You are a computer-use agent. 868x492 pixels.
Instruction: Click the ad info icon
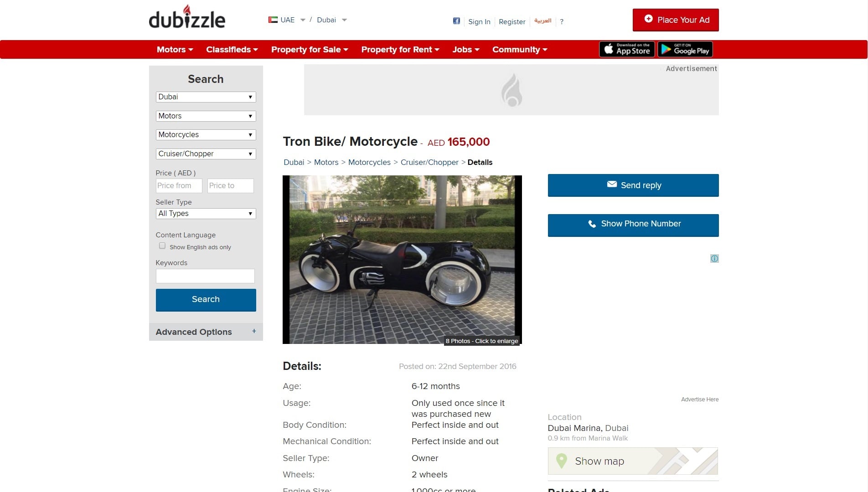click(714, 259)
